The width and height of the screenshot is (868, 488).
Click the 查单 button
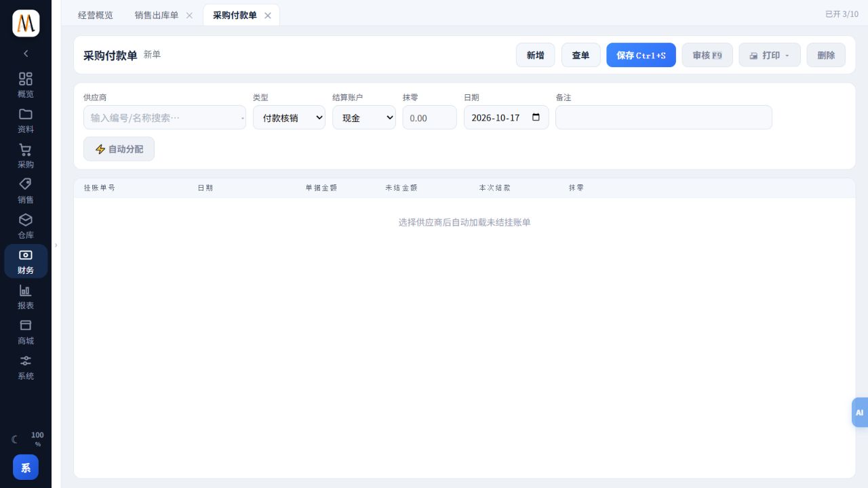click(581, 55)
